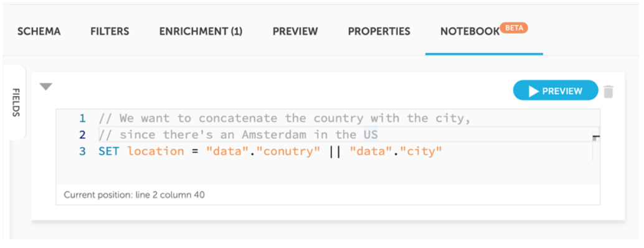Screen dimensions: 644x248
Task: Open the ENRICHMENT (1) tab
Action: pyautogui.click(x=201, y=32)
